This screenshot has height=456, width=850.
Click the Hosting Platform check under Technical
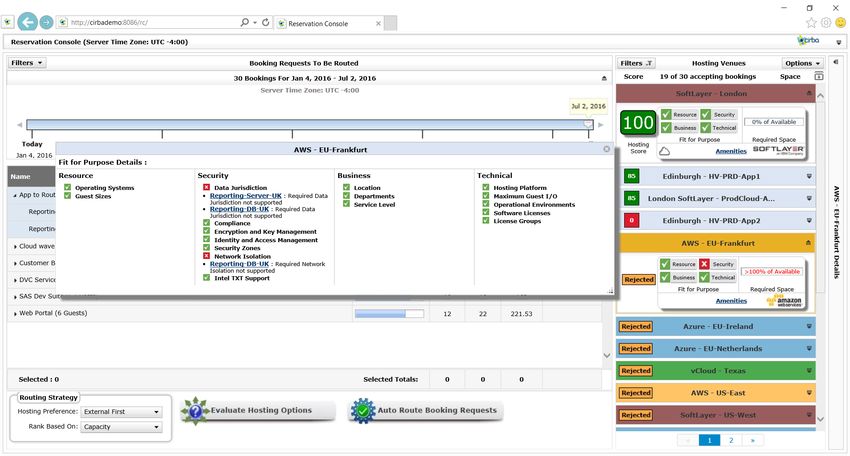[486, 188]
